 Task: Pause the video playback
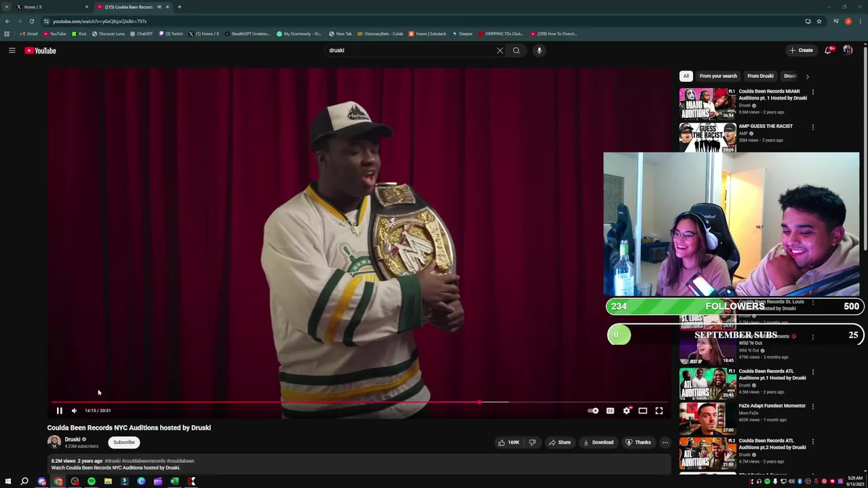point(59,411)
